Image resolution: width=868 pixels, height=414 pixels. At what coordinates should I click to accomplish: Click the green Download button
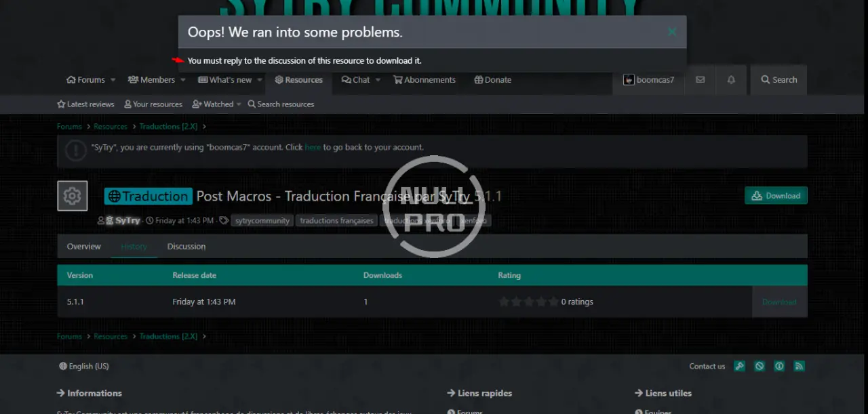point(776,196)
